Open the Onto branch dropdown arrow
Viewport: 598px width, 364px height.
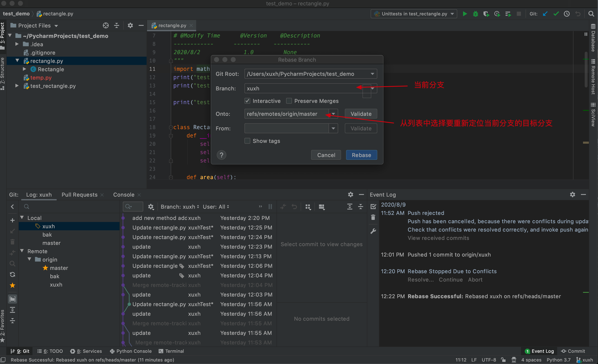point(334,114)
